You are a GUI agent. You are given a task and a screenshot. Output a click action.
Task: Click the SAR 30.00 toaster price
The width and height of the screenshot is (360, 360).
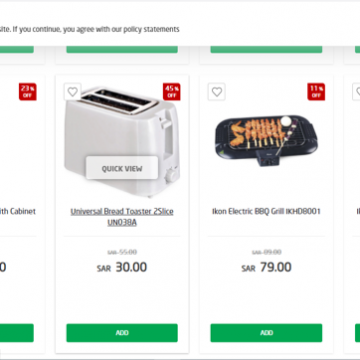tap(122, 267)
